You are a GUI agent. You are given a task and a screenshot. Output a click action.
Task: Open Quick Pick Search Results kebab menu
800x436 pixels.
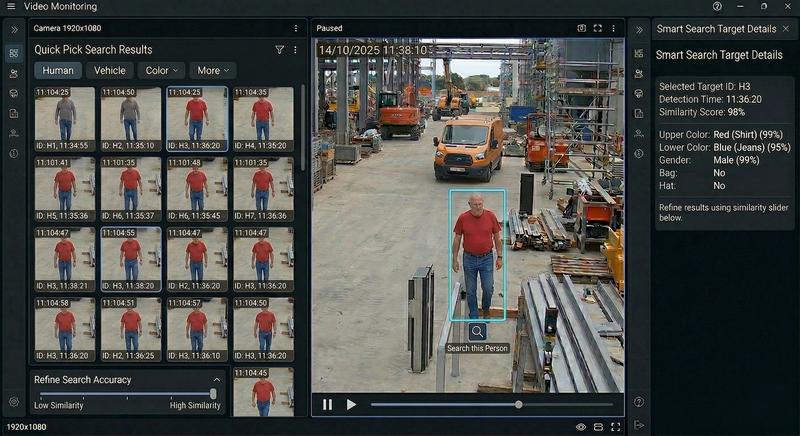pyautogui.click(x=295, y=49)
